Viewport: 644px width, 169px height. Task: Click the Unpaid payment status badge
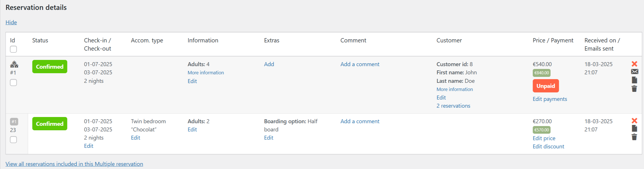546,86
